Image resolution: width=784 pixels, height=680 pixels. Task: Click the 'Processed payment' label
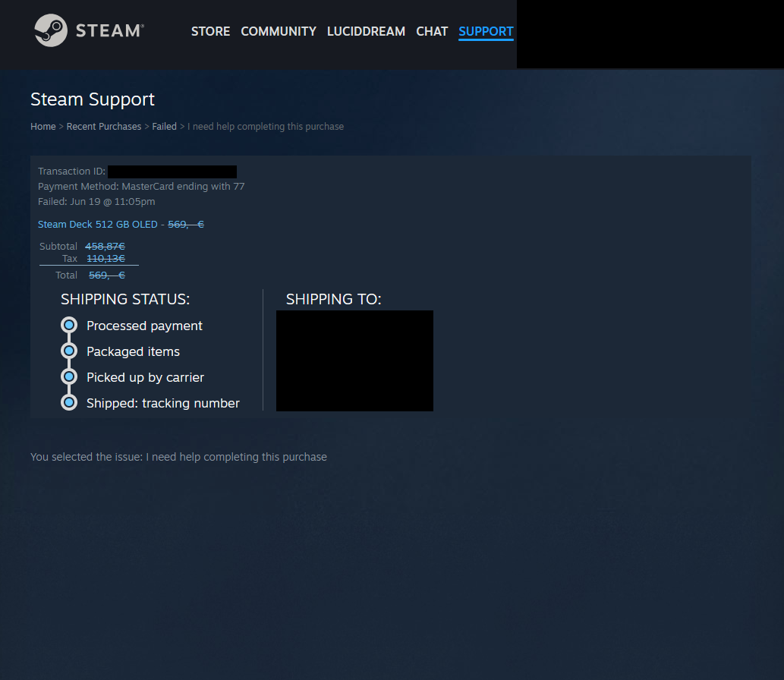144,326
